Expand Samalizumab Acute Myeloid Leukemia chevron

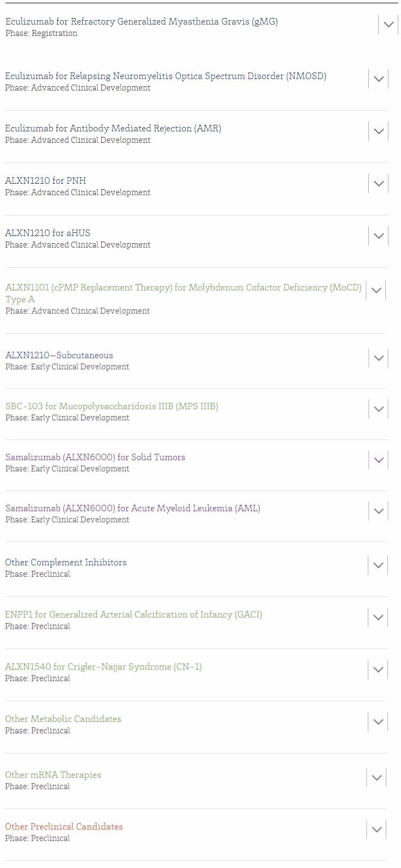[x=379, y=511]
